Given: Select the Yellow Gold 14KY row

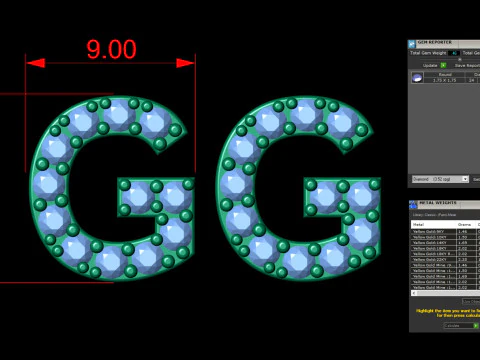Looking at the screenshot, I should (x=445, y=243).
